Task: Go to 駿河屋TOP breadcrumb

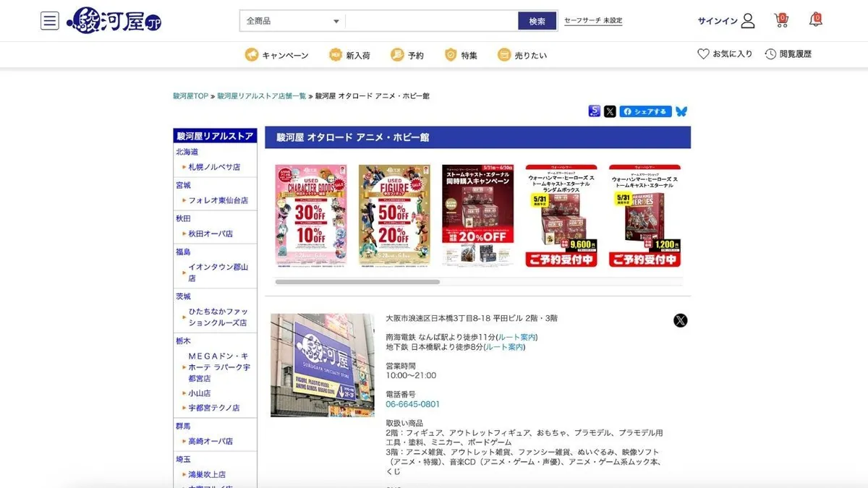Action: point(190,95)
